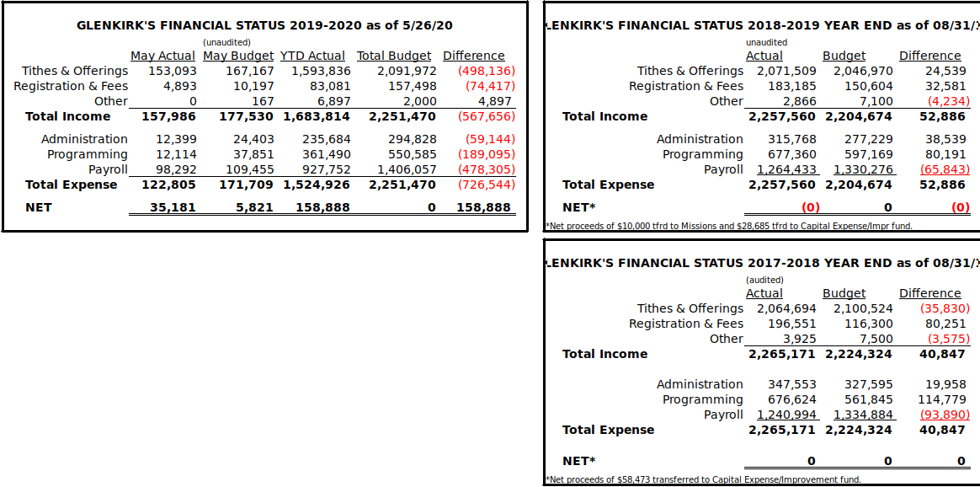This screenshot has width=980, height=487.
Task: Click the 2019-2020 financial status title
Action: pyautogui.click(x=264, y=25)
